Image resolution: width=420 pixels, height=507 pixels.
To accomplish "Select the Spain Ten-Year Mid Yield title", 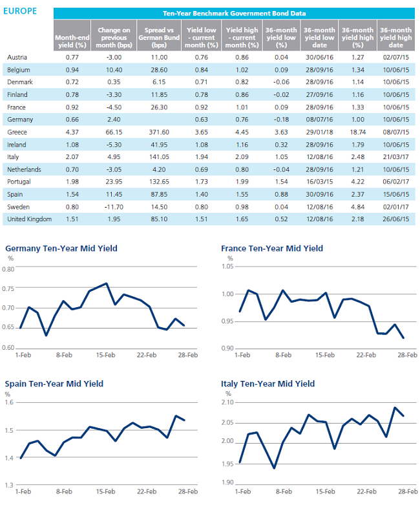I will click(54, 384).
